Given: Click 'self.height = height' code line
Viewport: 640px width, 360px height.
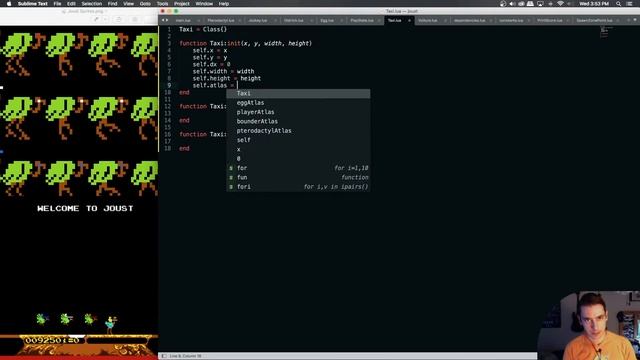Looking at the screenshot, I should pyautogui.click(x=227, y=78).
